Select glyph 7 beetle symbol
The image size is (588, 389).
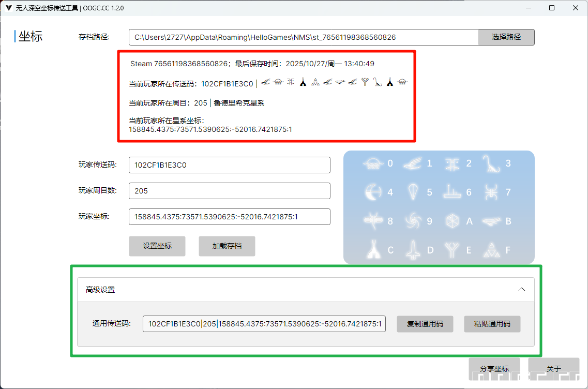(491, 192)
